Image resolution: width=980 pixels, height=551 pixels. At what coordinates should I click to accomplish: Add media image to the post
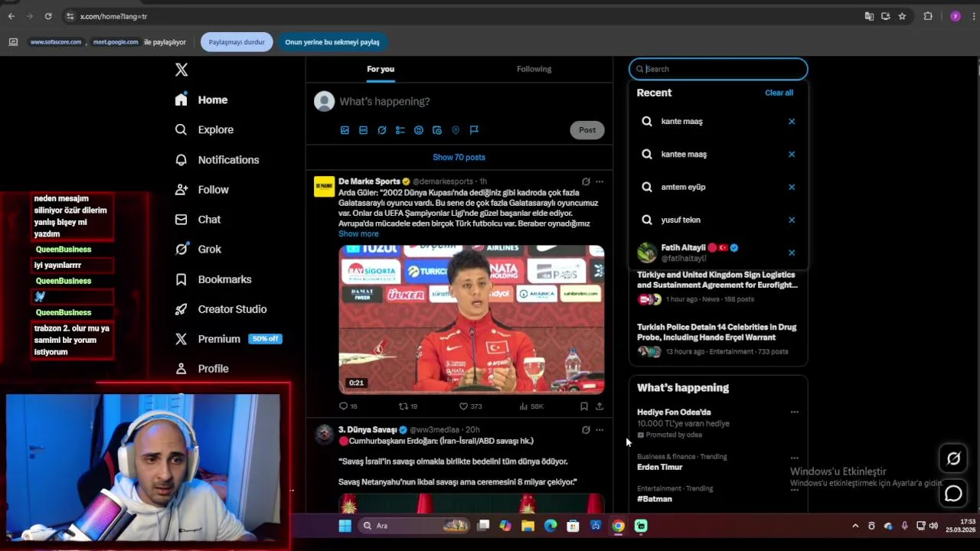pos(345,130)
